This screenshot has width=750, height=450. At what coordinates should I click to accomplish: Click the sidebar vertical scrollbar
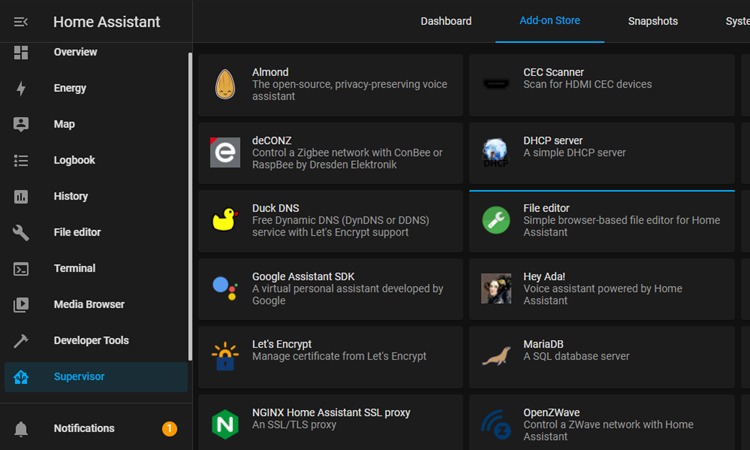click(190, 200)
